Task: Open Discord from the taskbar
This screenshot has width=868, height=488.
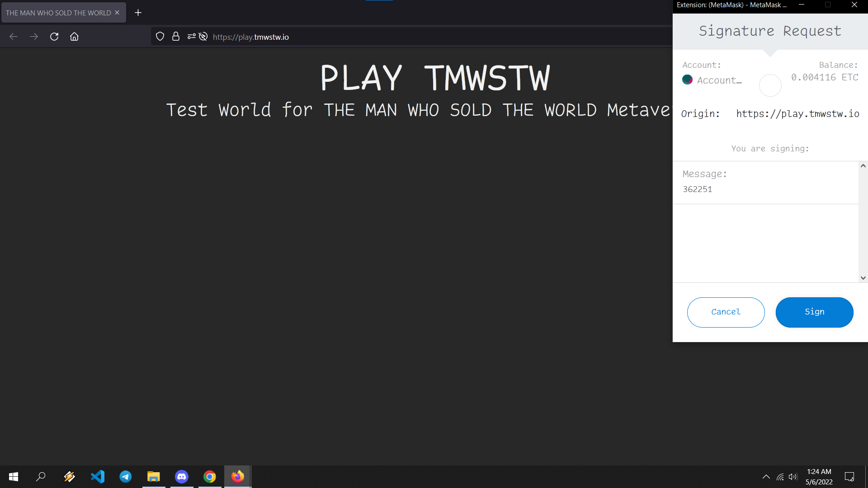Action: tap(182, 477)
